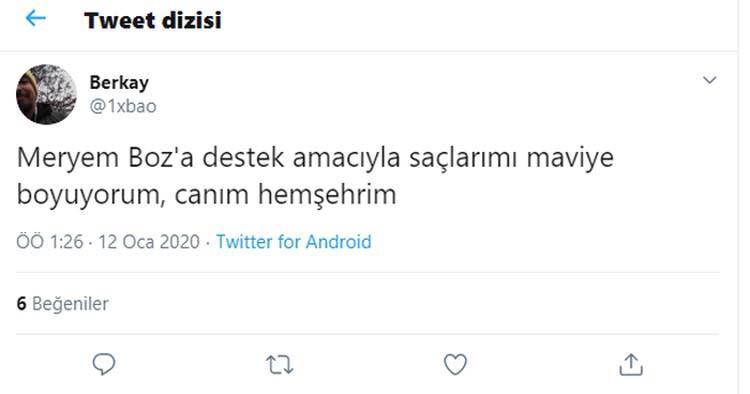Open Berkay's profile picture
Screen dimensions: 750x394
pyautogui.click(x=46, y=94)
